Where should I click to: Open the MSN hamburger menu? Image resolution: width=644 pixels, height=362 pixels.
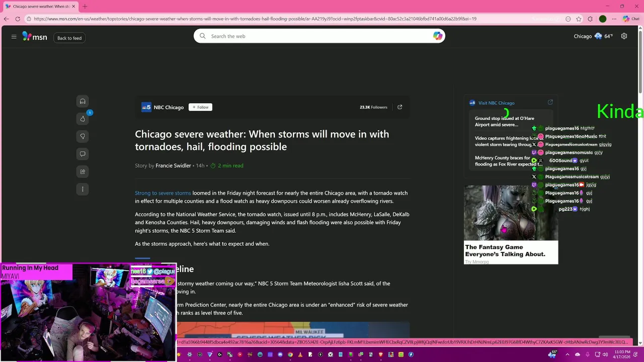point(14,36)
